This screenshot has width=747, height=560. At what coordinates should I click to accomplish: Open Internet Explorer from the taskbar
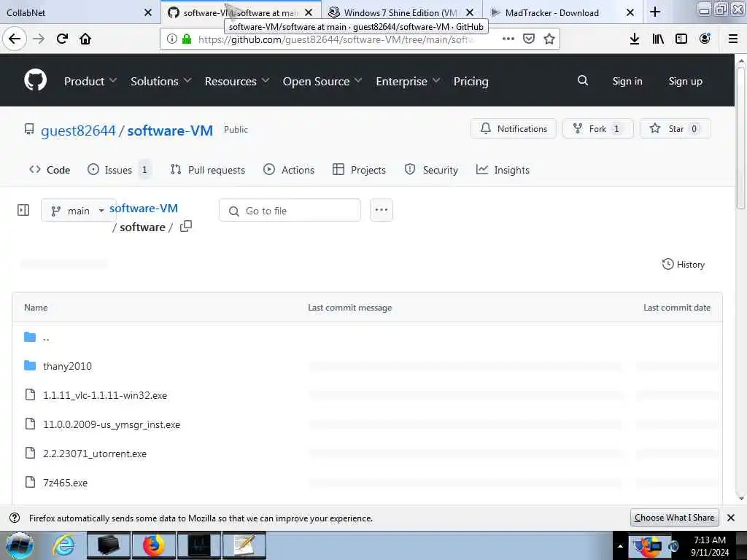point(64,545)
